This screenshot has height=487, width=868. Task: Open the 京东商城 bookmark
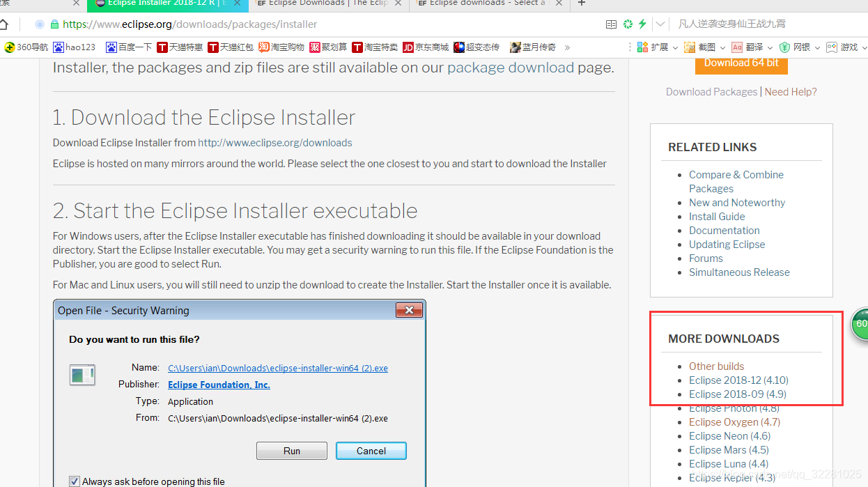click(x=426, y=47)
